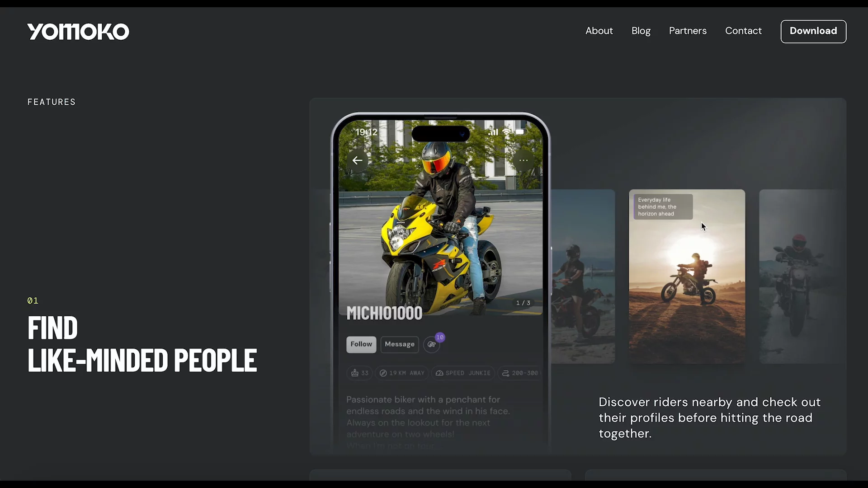Image resolution: width=868 pixels, height=488 pixels.
Task: Click the 19 KM AWAY distance tag
Action: pos(402,373)
